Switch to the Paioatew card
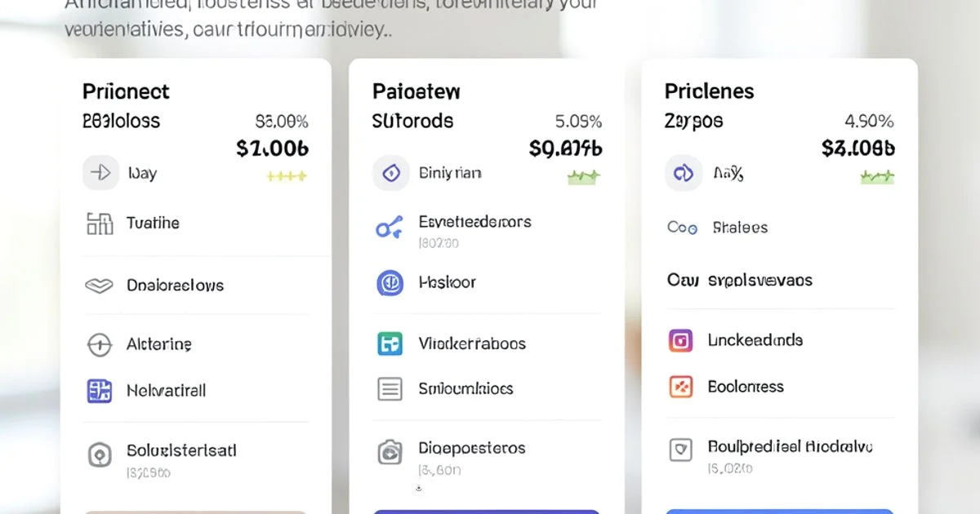980x514 pixels. (x=416, y=91)
